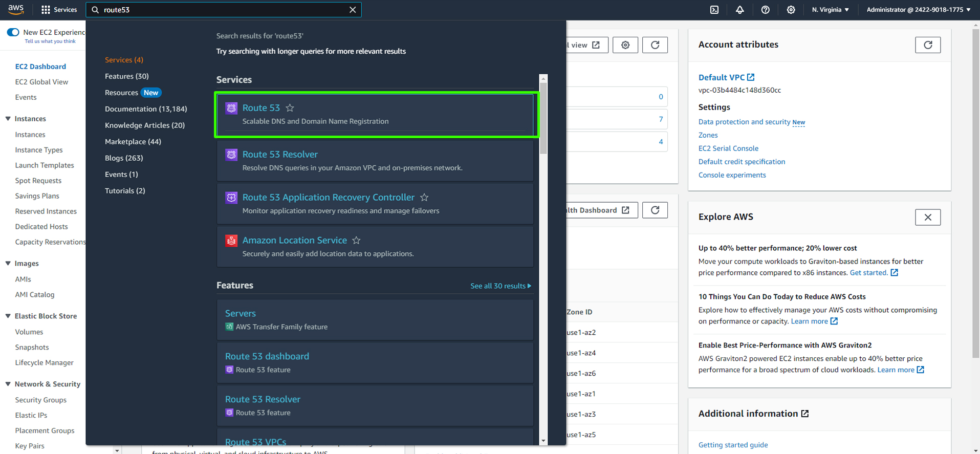Open the Getting started guide link
Viewport: 980px width, 454px height.
pyautogui.click(x=733, y=445)
